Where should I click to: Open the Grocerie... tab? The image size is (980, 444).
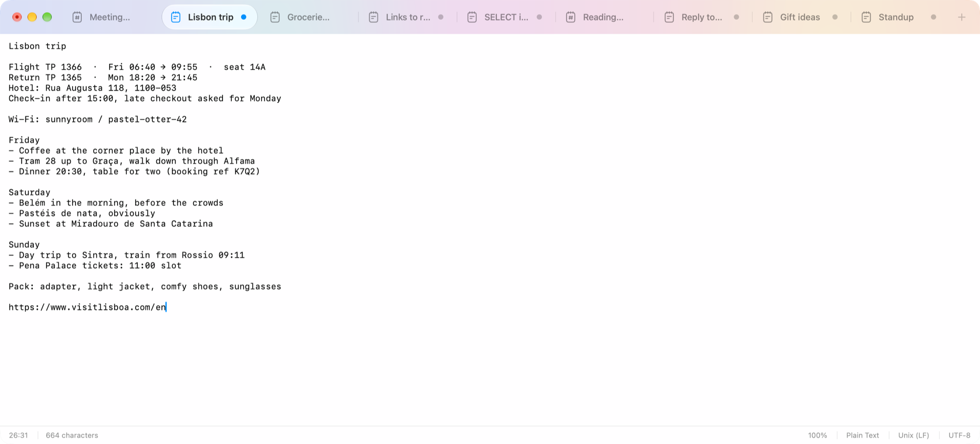click(308, 17)
